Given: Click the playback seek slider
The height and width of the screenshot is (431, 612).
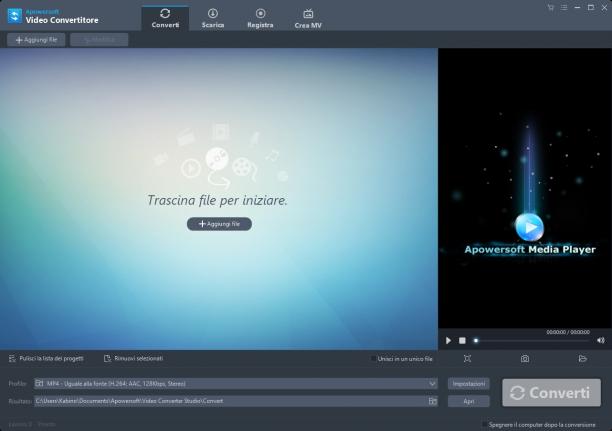Looking at the screenshot, I should point(531,341).
